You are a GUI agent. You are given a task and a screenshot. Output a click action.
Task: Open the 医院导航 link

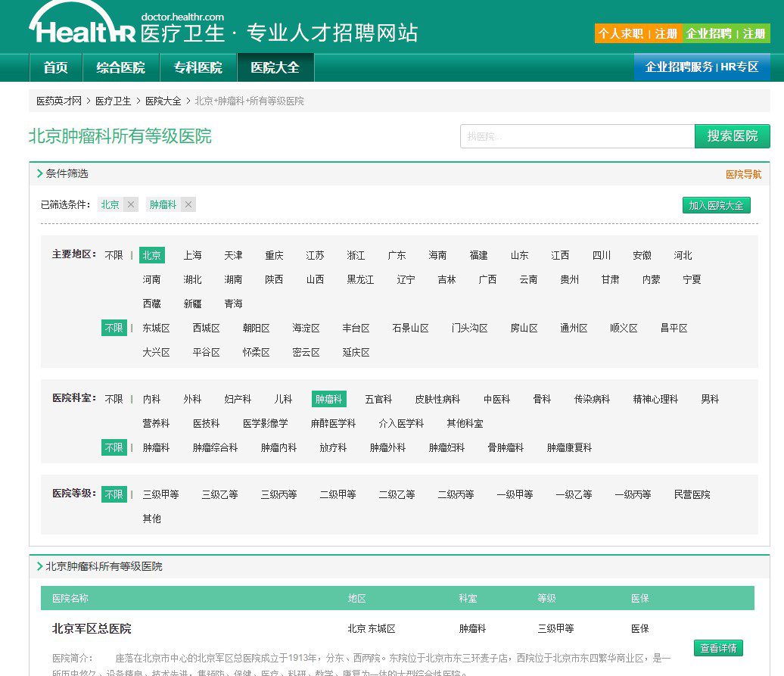743,175
